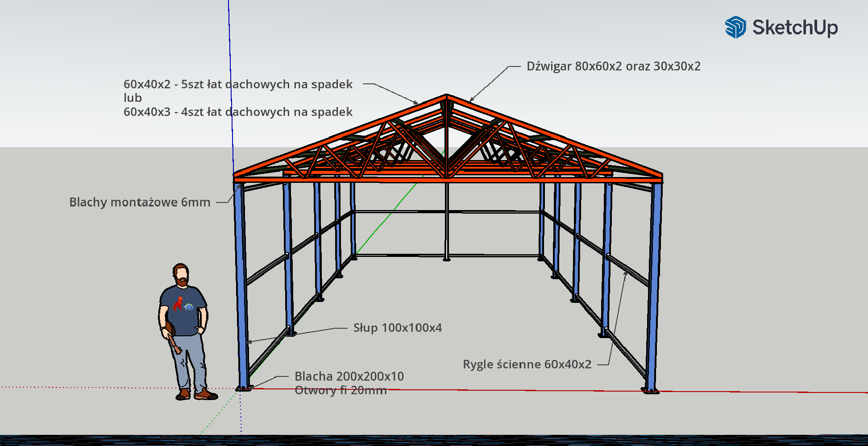The width and height of the screenshot is (868, 446).
Task: Click the SketchUp logo icon
Action: point(735,27)
